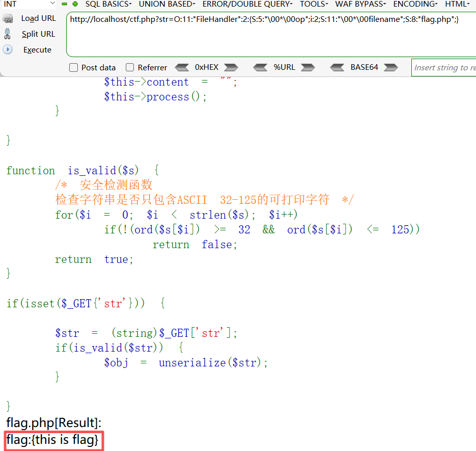Click the green plus icon
The width and height of the screenshot is (476, 451).
pyautogui.click(x=75, y=4)
